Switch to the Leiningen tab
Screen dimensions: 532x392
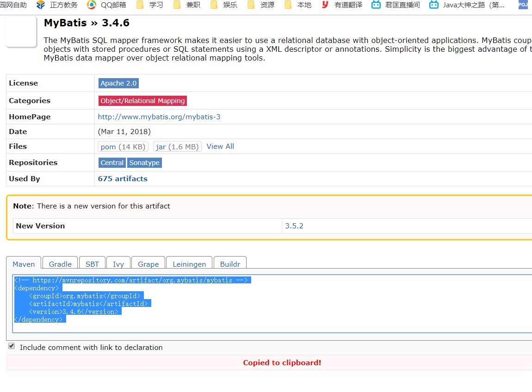189,264
